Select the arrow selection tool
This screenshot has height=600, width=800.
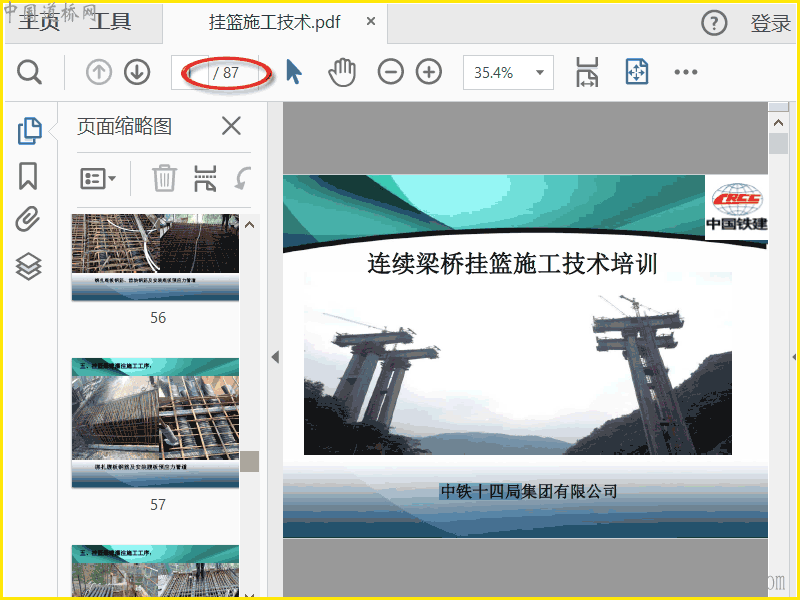pos(294,72)
